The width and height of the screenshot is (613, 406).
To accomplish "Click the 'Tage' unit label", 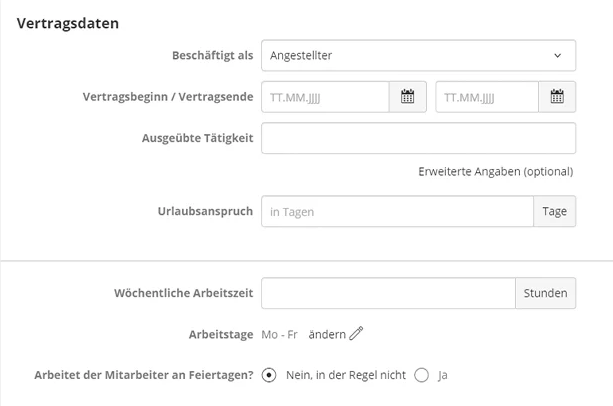I will [x=554, y=211].
